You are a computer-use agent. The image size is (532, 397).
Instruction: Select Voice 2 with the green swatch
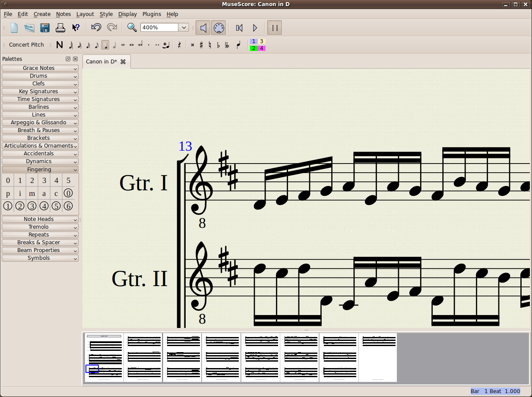pos(253,48)
